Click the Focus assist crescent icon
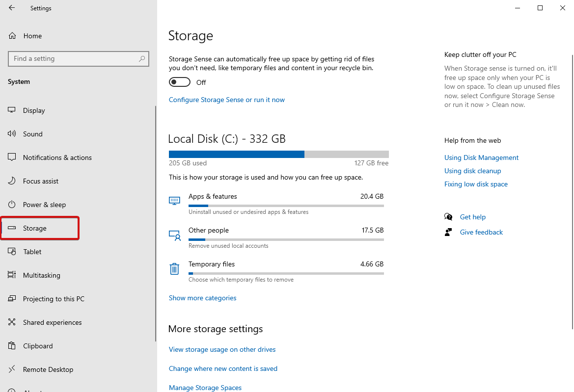574x392 pixels. point(11,181)
